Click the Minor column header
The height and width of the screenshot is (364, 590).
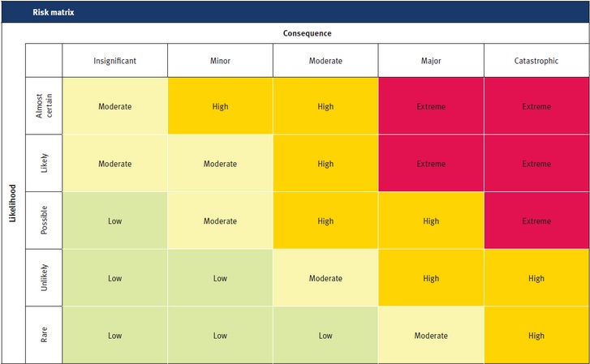(220, 61)
